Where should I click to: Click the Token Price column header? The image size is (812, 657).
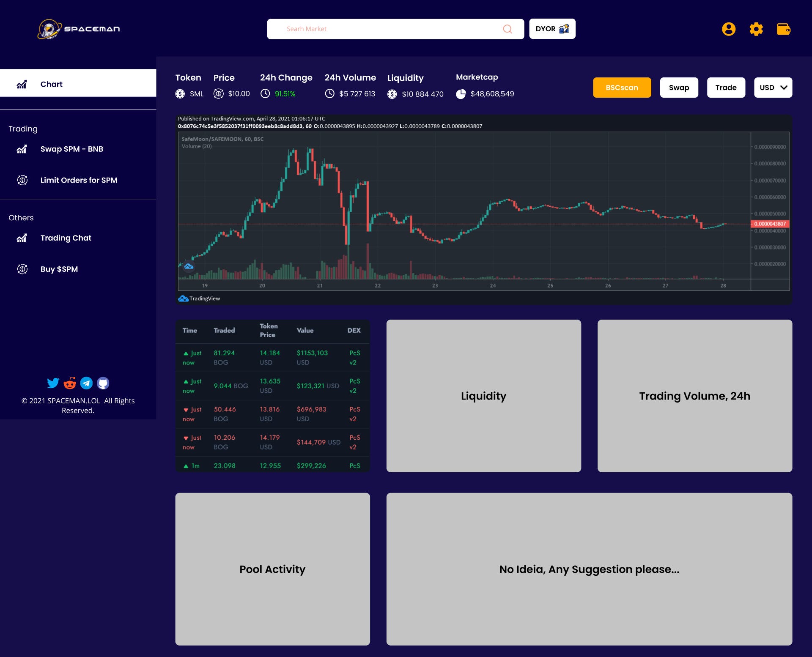[x=269, y=330]
